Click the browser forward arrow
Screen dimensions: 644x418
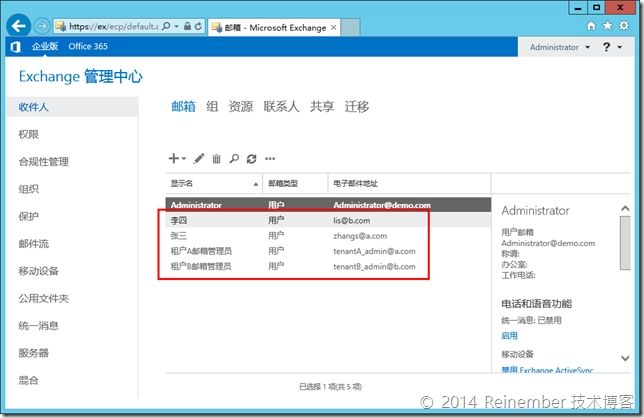tap(42, 26)
